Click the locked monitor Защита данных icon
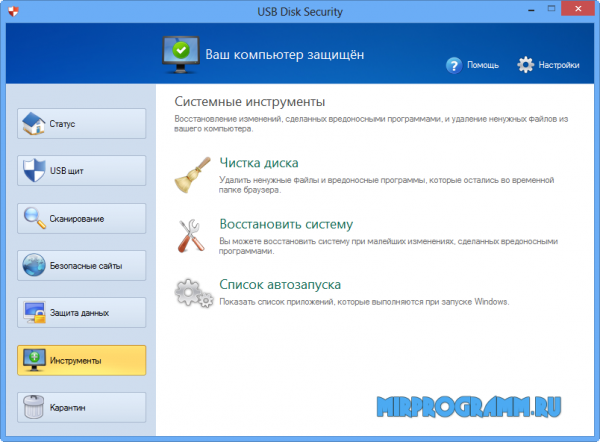The image size is (600, 442). point(34,312)
